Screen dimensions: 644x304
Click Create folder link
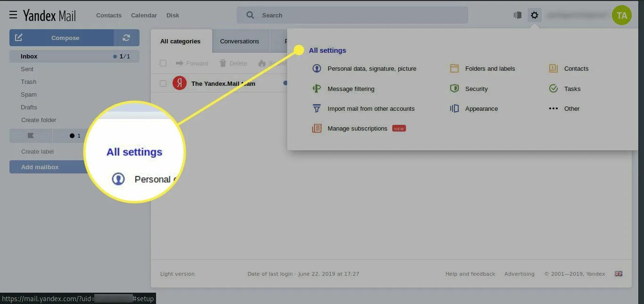pyautogui.click(x=39, y=120)
